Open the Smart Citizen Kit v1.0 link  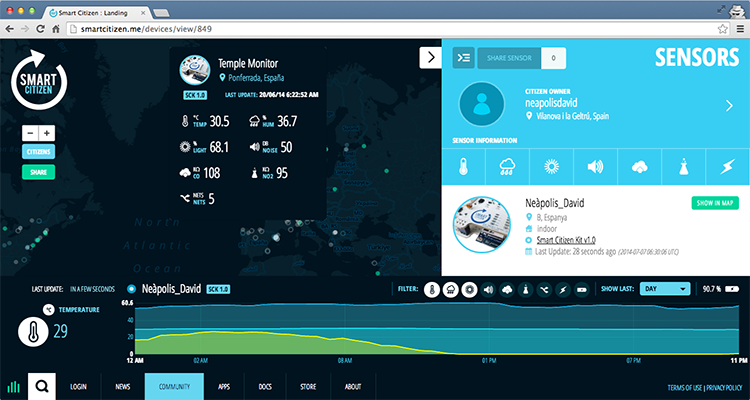(566, 240)
